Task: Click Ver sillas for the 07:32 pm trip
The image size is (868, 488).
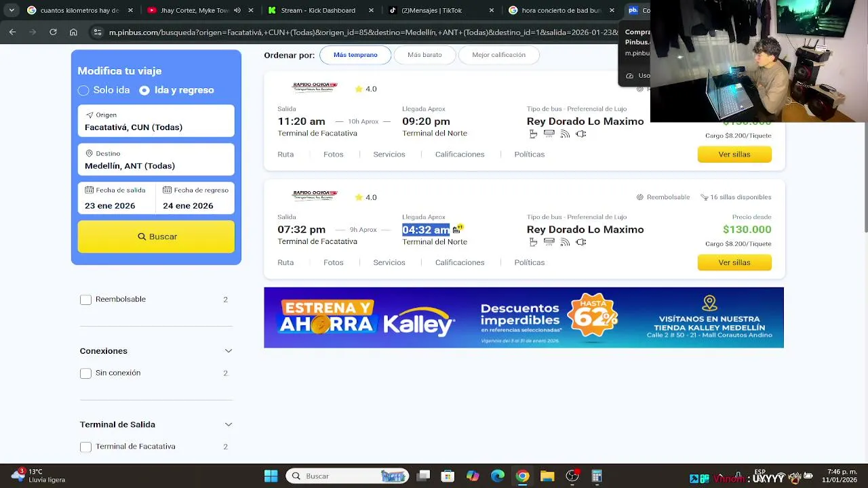Action: (x=734, y=262)
